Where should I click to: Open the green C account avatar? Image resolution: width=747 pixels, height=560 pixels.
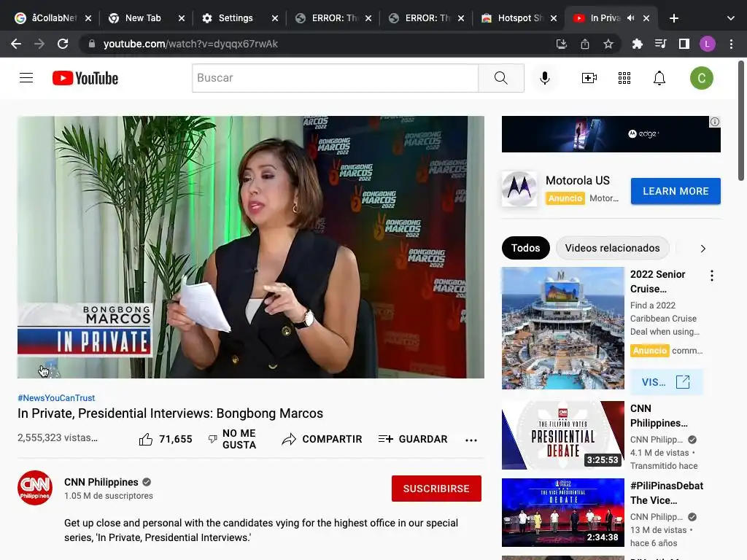coord(701,78)
